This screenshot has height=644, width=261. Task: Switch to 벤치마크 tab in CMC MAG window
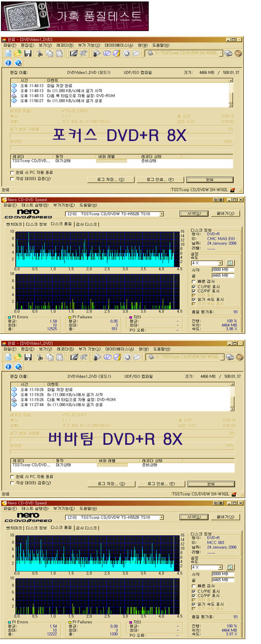coord(14,224)
